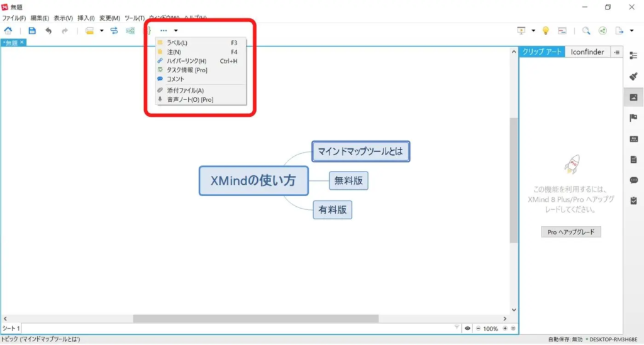Redo the last undone action
This screenshot has width=644, height=345.
coord(65,31)
